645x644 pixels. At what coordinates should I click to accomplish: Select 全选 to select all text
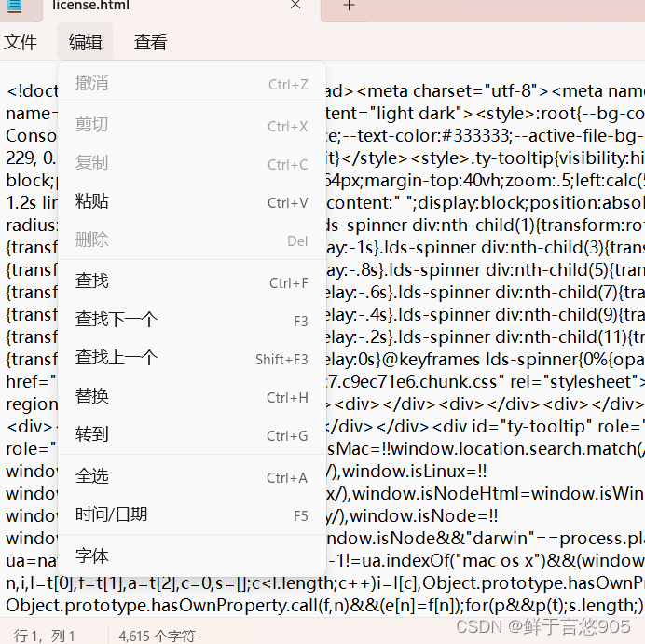(192, 477)
